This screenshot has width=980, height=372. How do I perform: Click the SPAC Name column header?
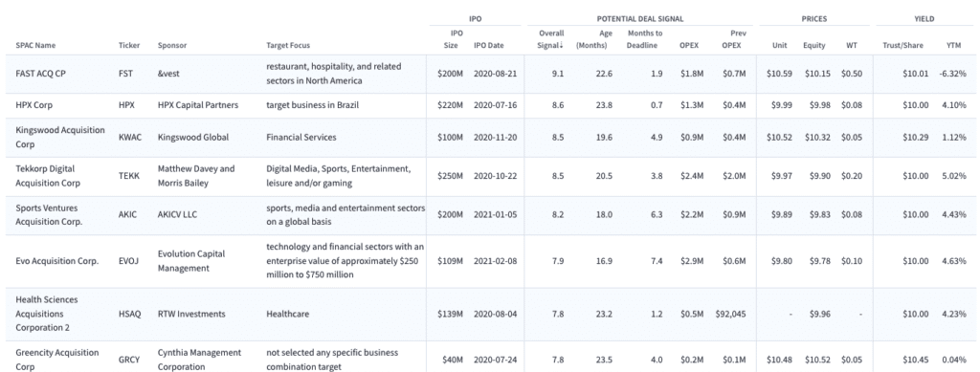tap(35, 46)
